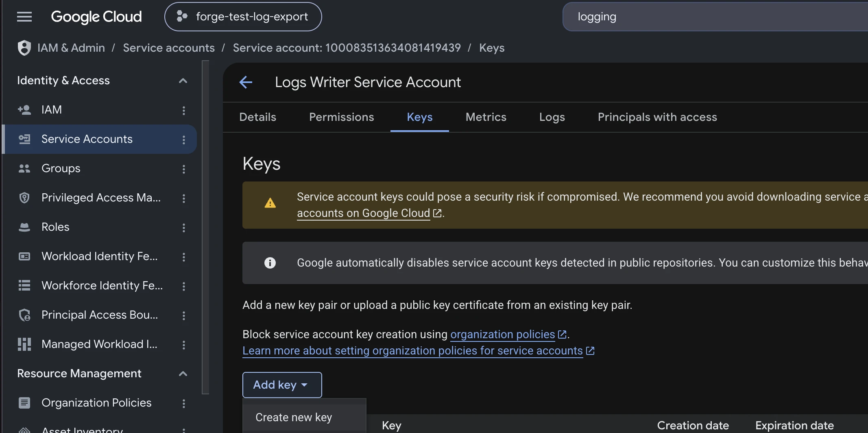Open IAM in the sidebar
Screen dimensions: 868x433
pyautogui.click(x=99, y=110)
